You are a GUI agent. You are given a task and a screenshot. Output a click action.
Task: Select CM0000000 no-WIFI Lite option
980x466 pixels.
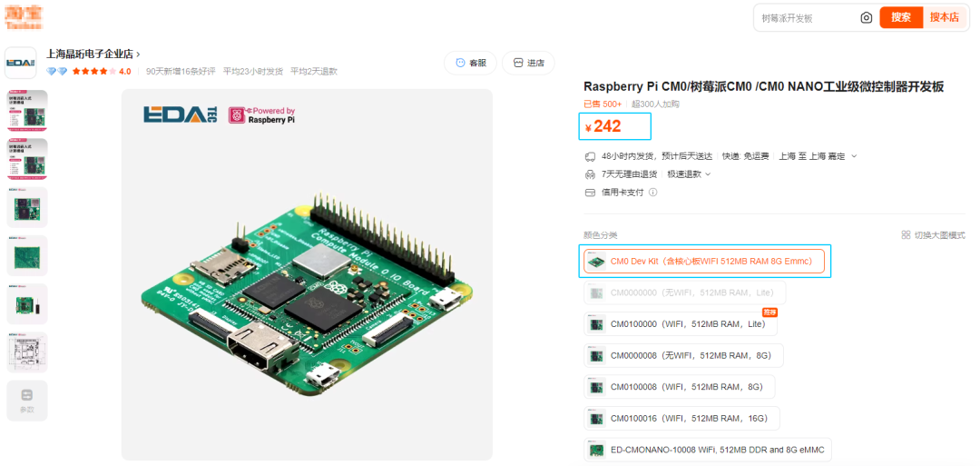point(684,292)
